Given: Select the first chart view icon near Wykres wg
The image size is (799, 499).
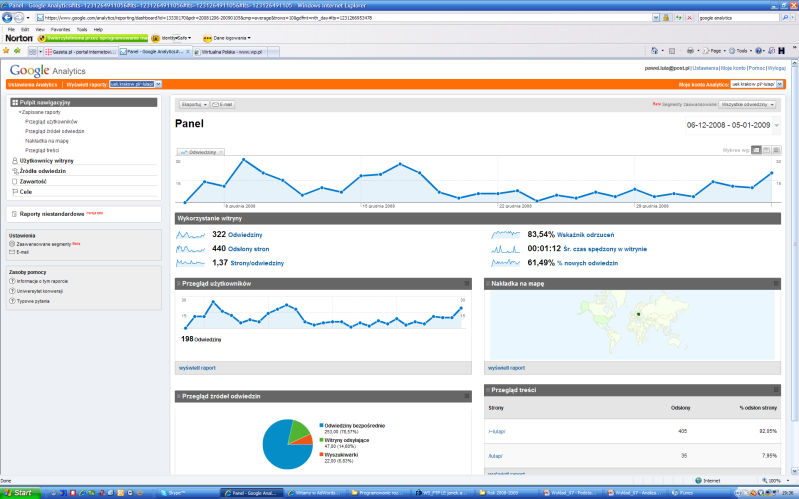Looking at the screenshot, I should (756, 150).
